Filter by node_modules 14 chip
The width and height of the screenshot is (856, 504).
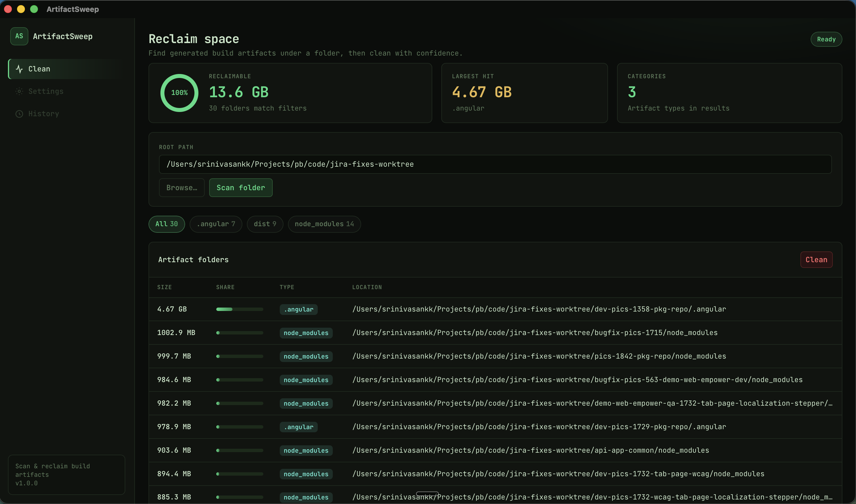(x=324, y=224)
